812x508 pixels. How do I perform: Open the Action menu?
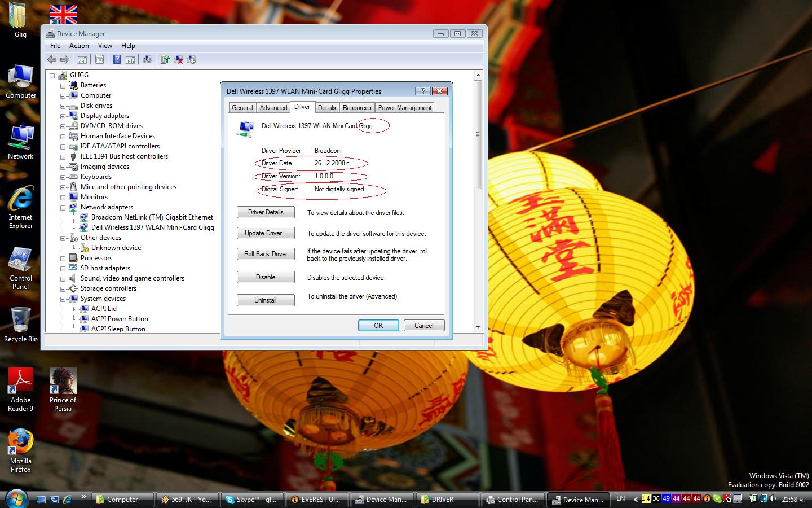tap(79, 46)
